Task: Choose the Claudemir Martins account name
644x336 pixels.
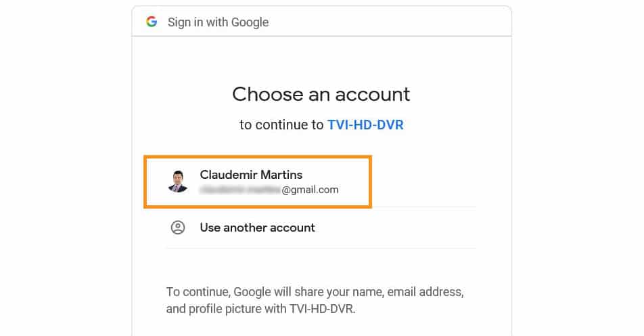Action: click(x=252, y=175)
